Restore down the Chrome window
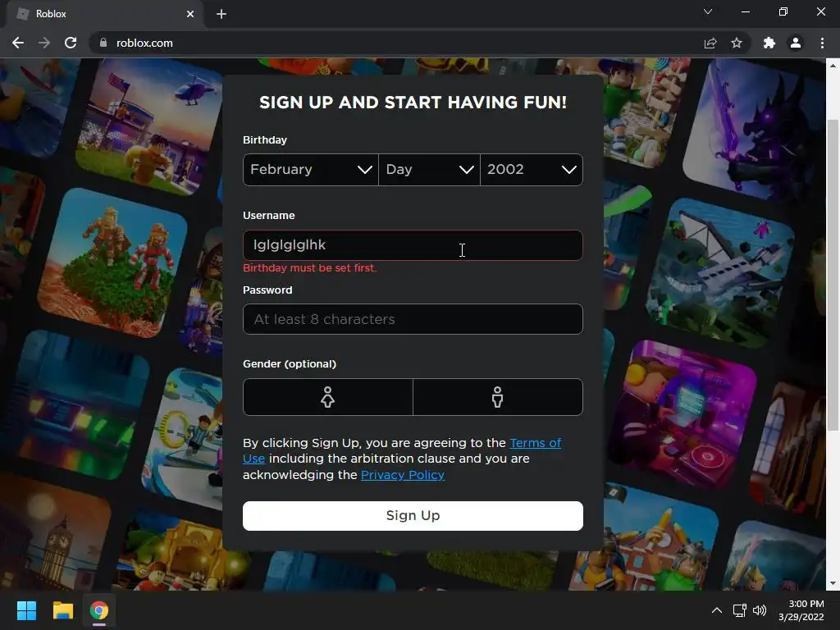 click(783, 11)
